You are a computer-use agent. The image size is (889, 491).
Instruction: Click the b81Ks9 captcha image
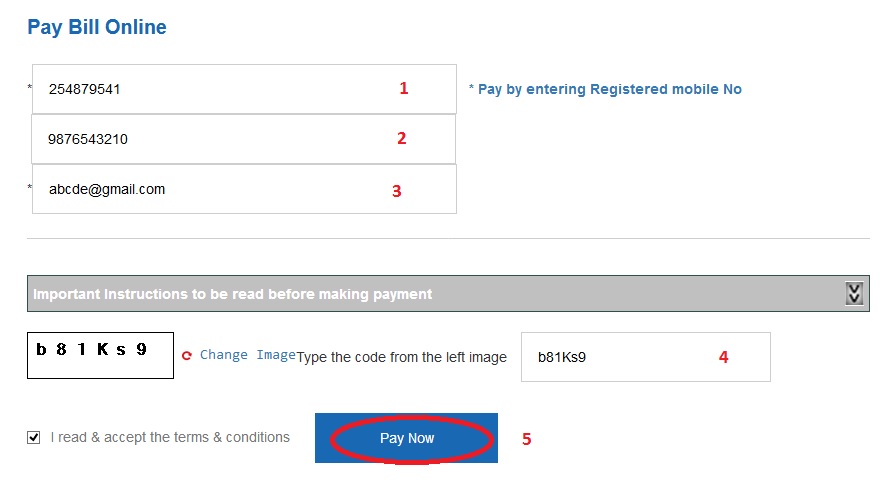100,355
